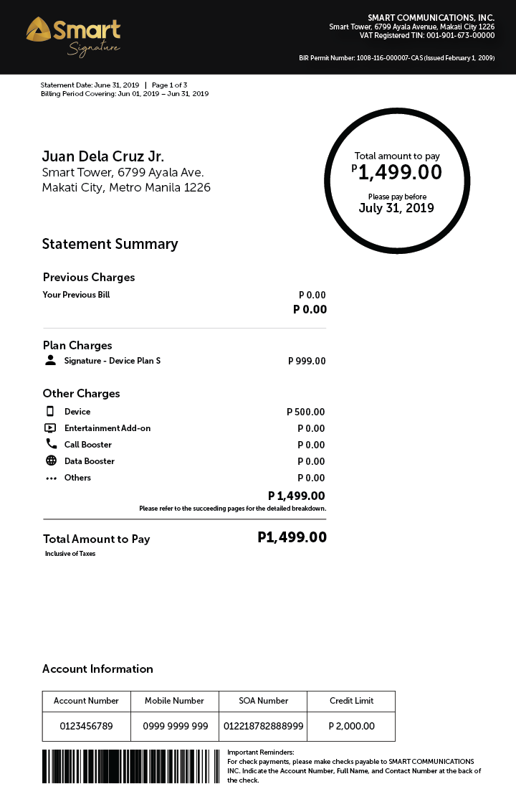The image size is (516, 812).
Task: Click the Account Number value 0123456789
Action: 87,726
